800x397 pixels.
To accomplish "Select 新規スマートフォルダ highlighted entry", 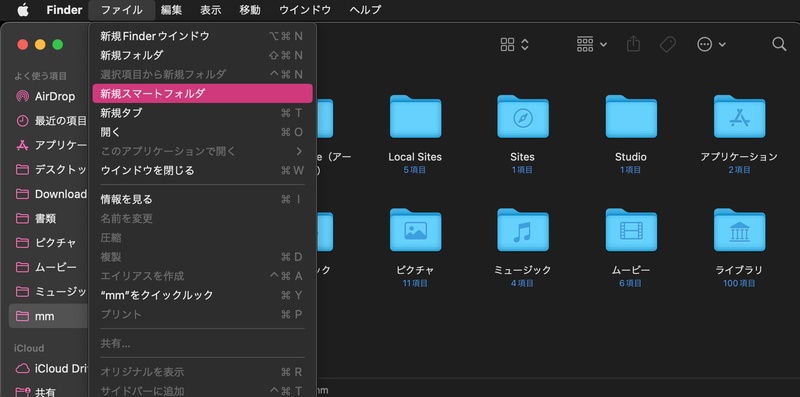I will coord(202,93).
